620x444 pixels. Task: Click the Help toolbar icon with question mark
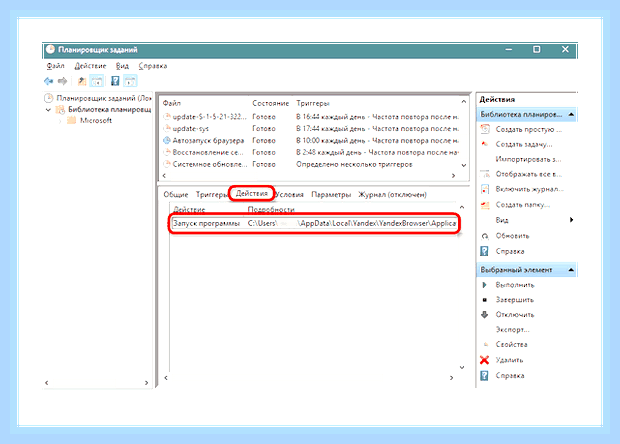click(115, 81)
